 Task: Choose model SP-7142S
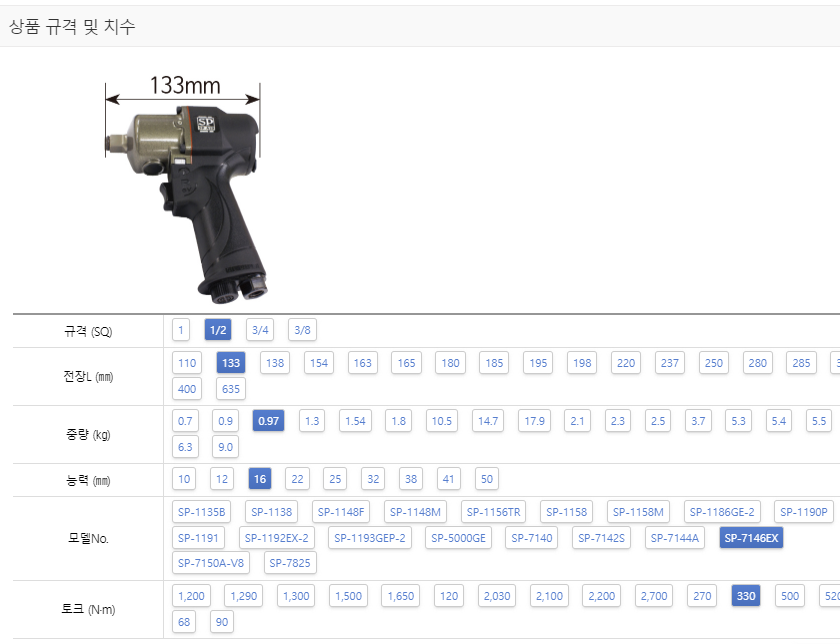pos(601,538)
